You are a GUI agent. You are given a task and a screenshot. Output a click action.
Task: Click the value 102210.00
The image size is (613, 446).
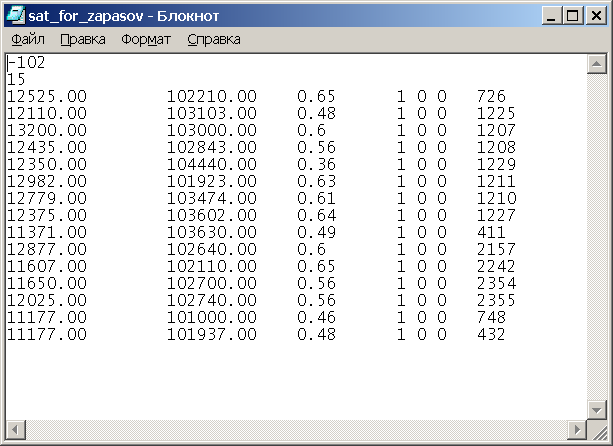(212, 97)
